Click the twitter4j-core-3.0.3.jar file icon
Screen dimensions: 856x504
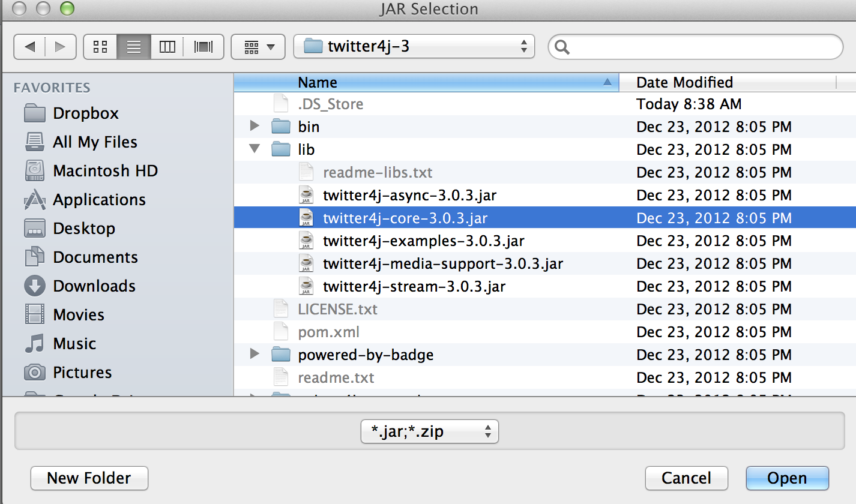coord(306,218)
